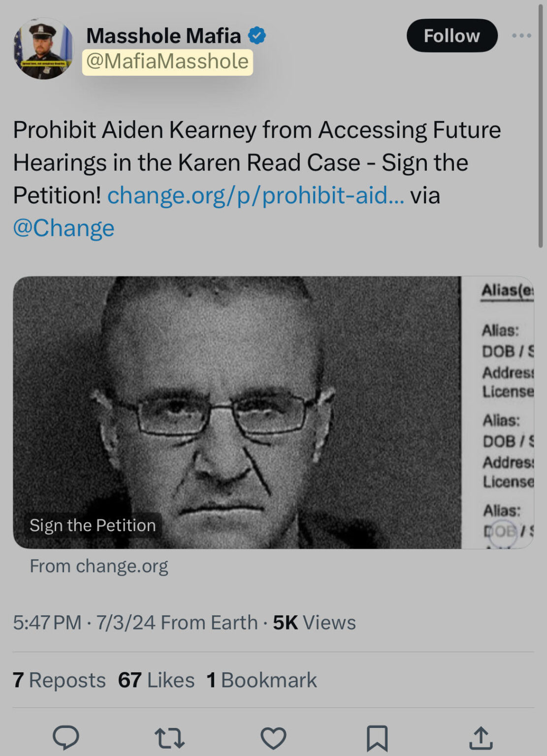Reply to the post via comment icon
The height and width of the screenshot is (756, 547).
coord(65,737)
